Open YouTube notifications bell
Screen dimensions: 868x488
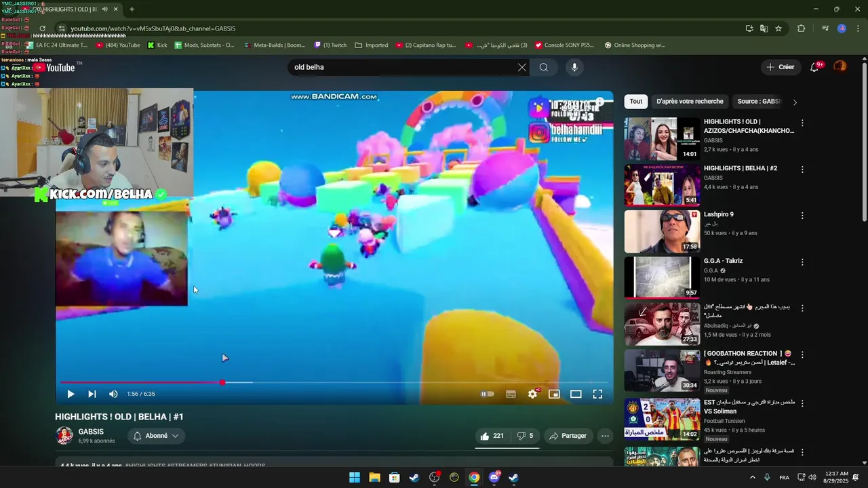pyautogui.click(x=814, y=67)
